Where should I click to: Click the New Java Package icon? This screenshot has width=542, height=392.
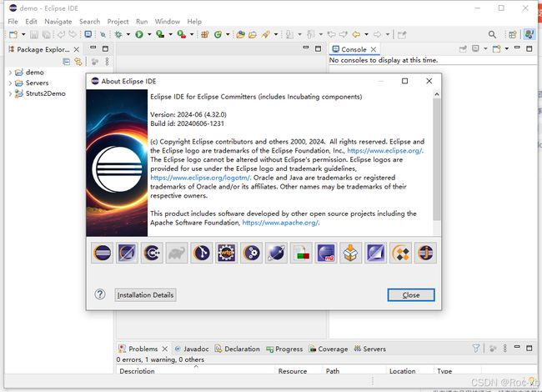coord(205,34)
